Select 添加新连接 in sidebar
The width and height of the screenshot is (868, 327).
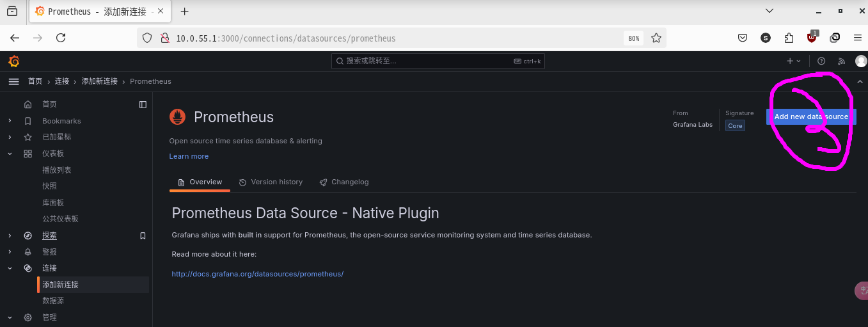click(x=93, y=285)
